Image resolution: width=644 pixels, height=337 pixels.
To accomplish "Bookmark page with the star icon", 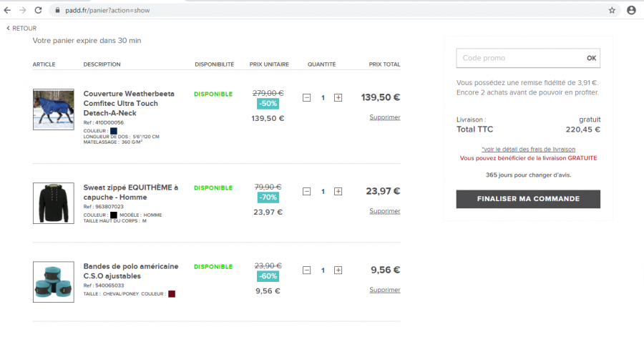I will (612, 10).
